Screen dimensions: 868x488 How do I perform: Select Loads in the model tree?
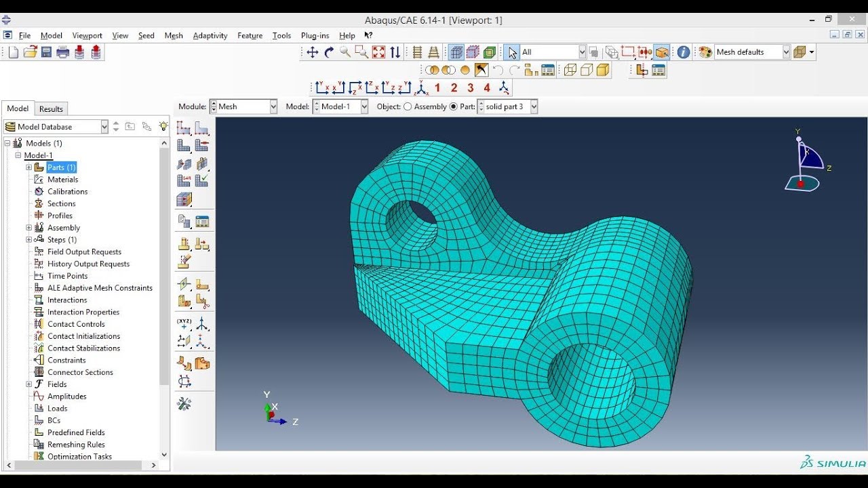pyautogui.click(x=57, y=409)
